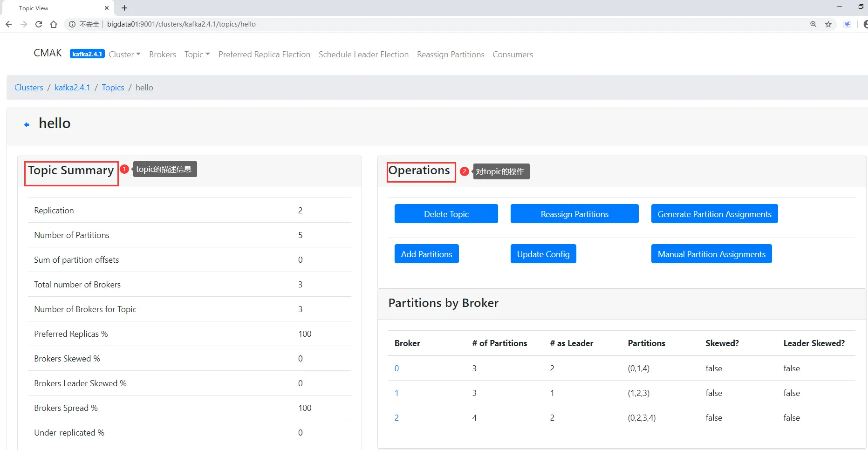Open Reassign Partitions in navbar

coord(451,55)
